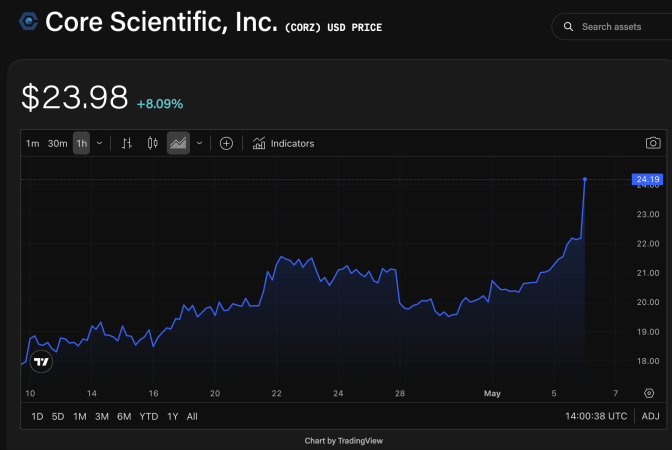This screenshot has width=672, height=450.
Task: Set chart range to 6M
Action: [124, 417]
